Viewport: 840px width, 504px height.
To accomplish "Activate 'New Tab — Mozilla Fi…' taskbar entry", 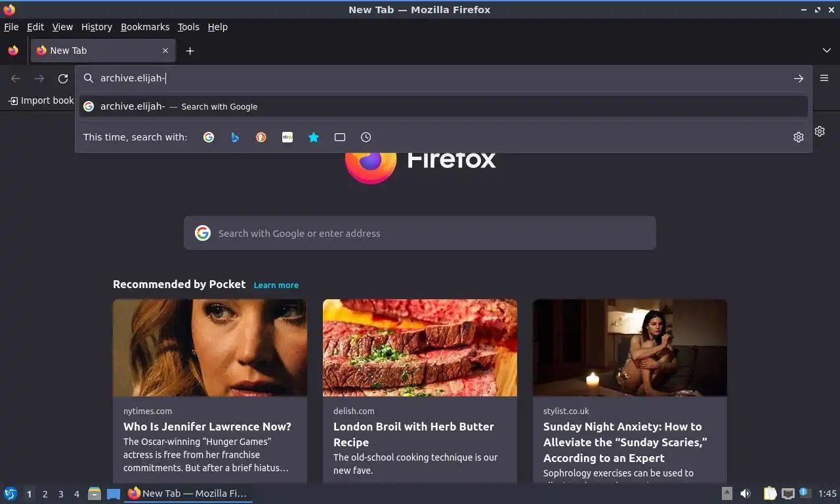I will point(188,493).
